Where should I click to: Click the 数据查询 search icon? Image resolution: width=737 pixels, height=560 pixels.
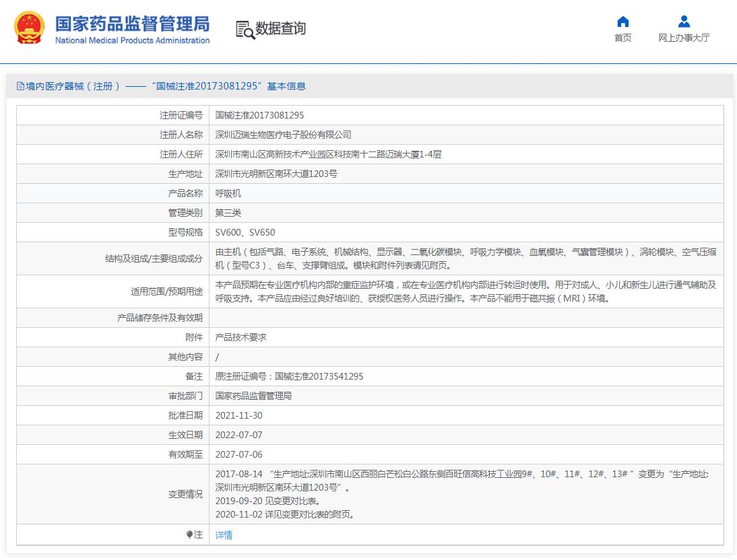tap(245, 30)
